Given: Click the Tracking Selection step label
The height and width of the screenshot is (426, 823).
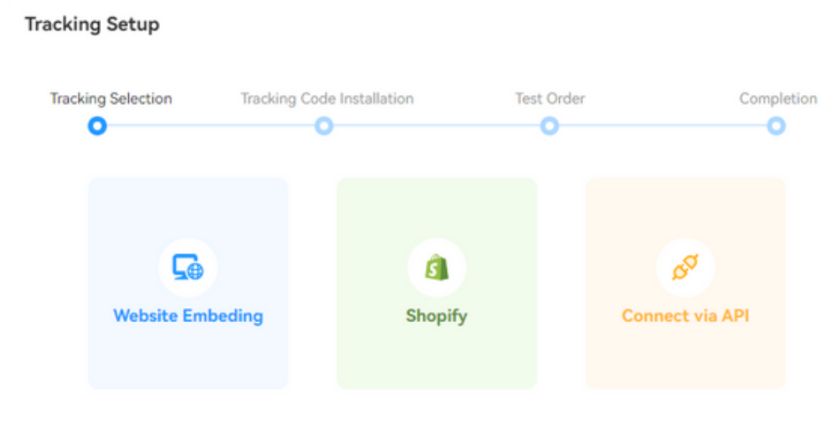Looking at the screenshot, I should [111, 98].
